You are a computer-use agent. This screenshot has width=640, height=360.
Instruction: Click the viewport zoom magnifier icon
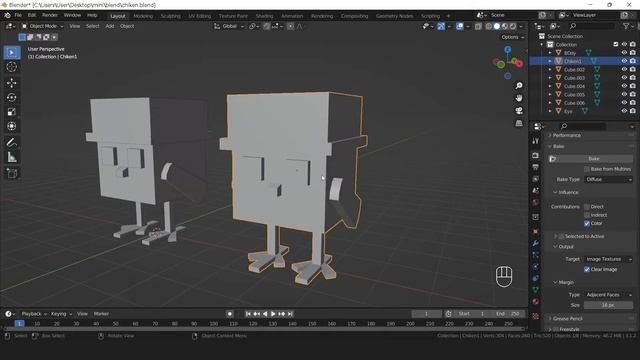pos(519,86)
